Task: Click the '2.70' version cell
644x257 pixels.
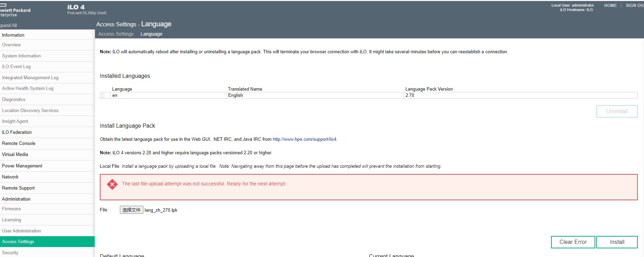Action: (521, 95)
